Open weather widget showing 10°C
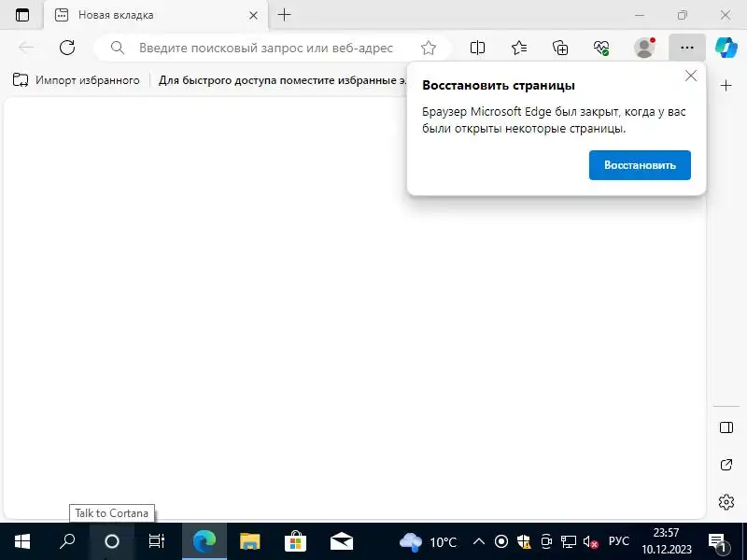The height and width of the screenshot is (560, 747). click(x=428, y=541)
